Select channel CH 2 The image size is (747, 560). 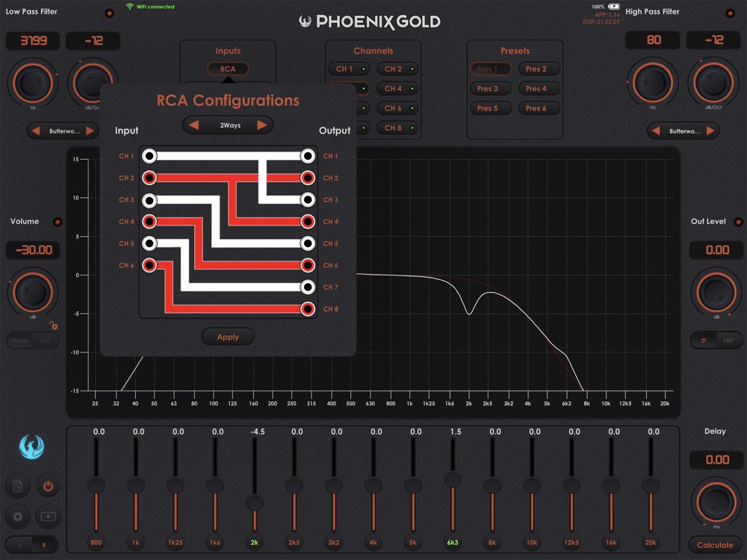coord(398,69)
